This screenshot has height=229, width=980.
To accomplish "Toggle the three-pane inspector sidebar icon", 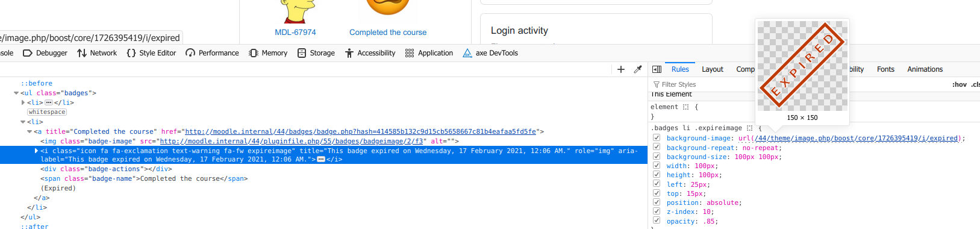I will 657,69.
